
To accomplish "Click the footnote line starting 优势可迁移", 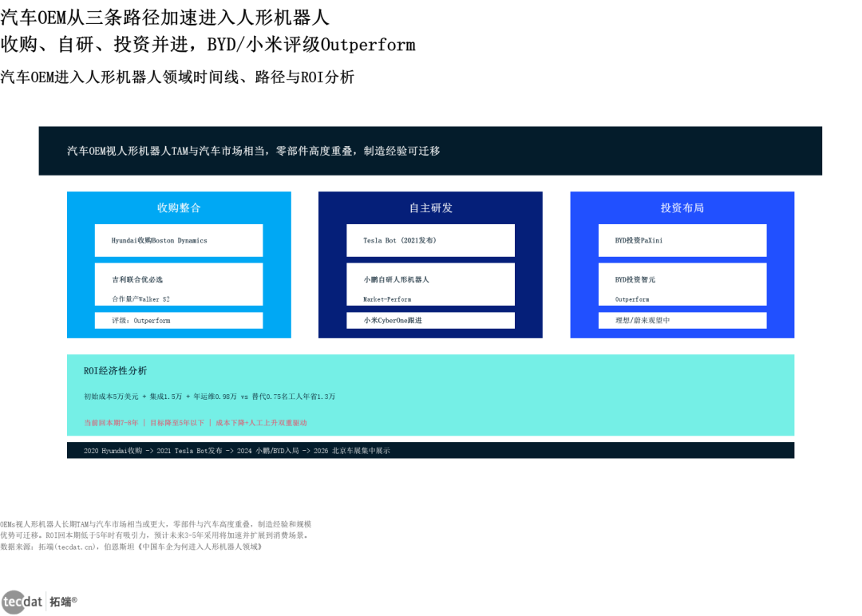I will (156, 535).
